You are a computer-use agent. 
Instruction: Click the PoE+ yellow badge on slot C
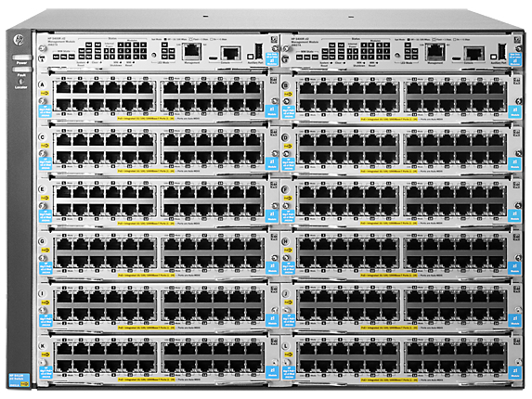tap(45, 146)
